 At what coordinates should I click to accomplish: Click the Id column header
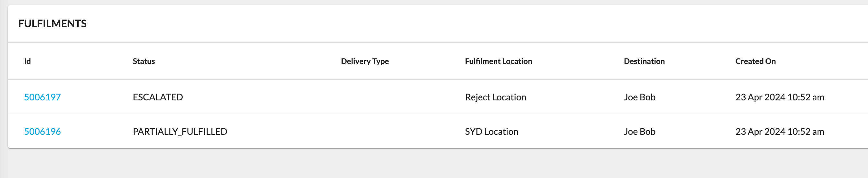[27, 61]
